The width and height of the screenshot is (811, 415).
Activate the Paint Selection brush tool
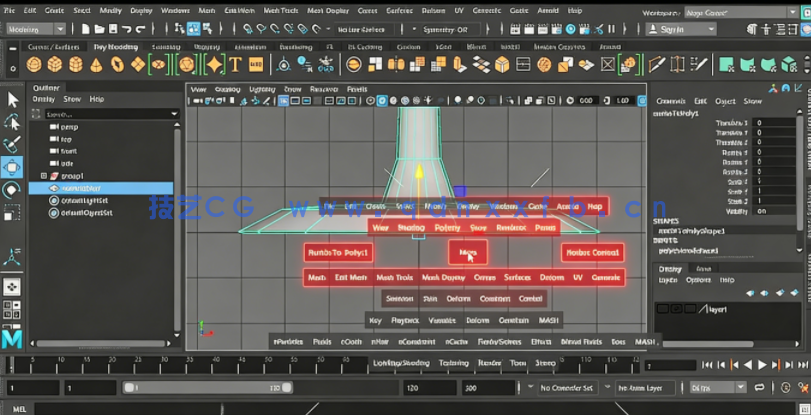[12, 144]
